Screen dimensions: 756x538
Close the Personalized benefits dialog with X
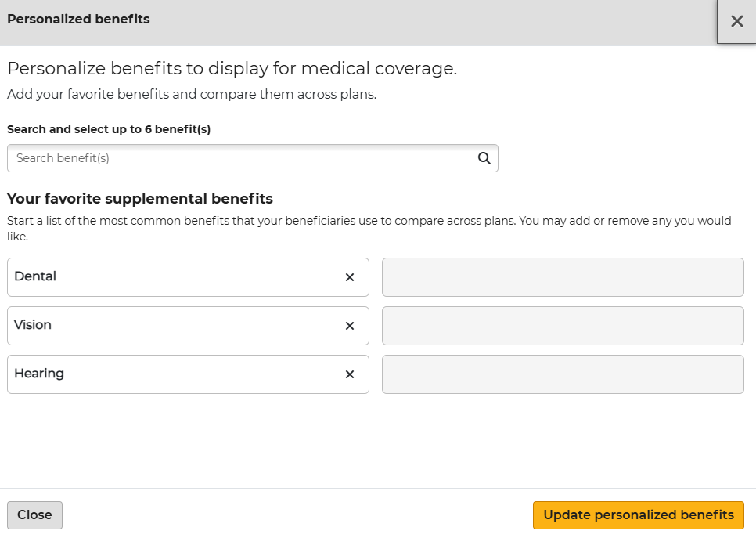736,21
